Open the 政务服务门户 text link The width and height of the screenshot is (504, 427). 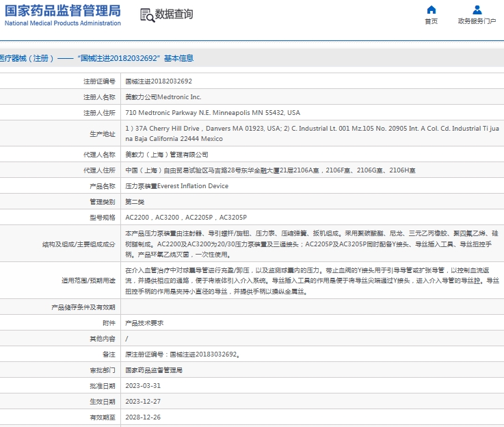click(x=477, y=21)
